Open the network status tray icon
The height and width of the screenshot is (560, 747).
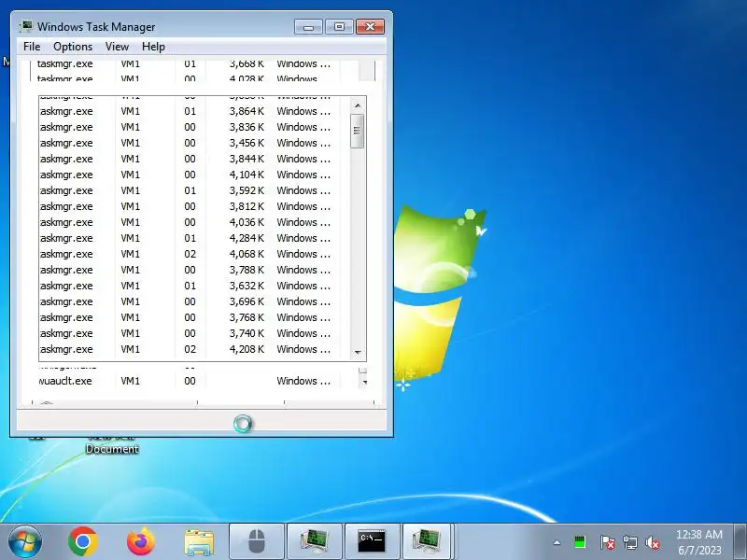tap(629, 542)
